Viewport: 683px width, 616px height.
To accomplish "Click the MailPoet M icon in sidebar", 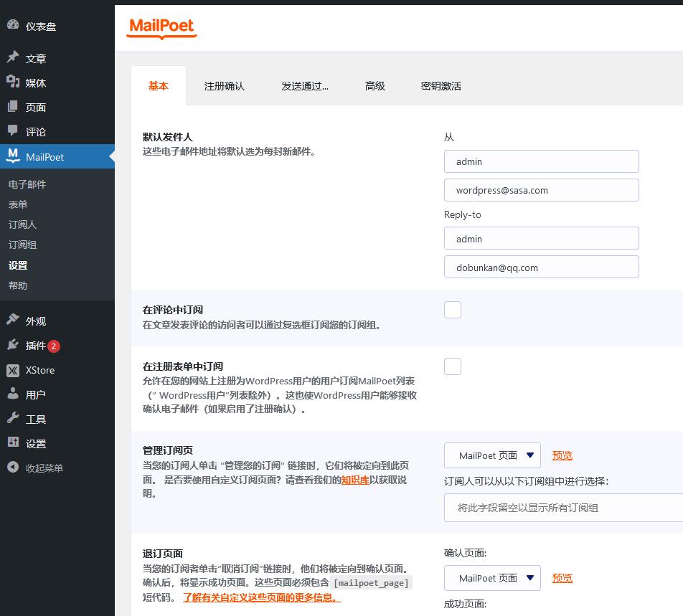I will click(x=13, y=156).
